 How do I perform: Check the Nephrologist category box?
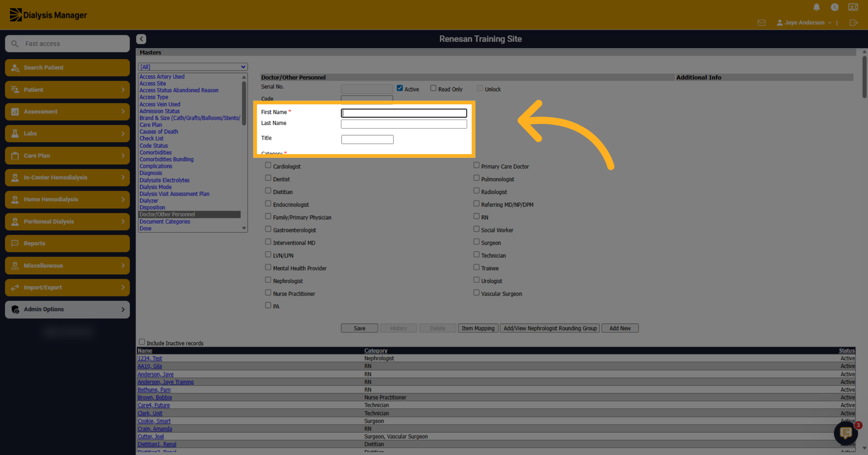coord(268,280)
